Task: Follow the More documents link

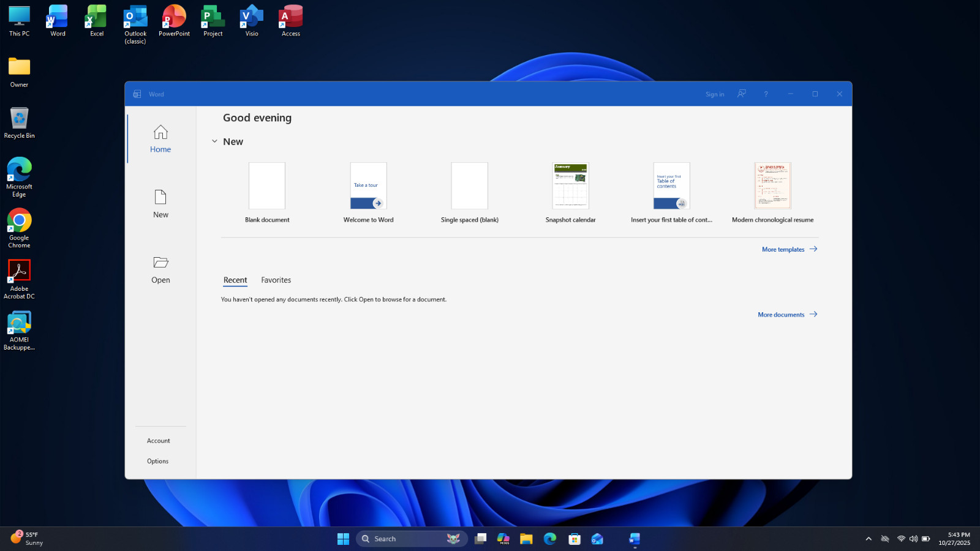Action: pyautogui.click(x=788, y=315)
